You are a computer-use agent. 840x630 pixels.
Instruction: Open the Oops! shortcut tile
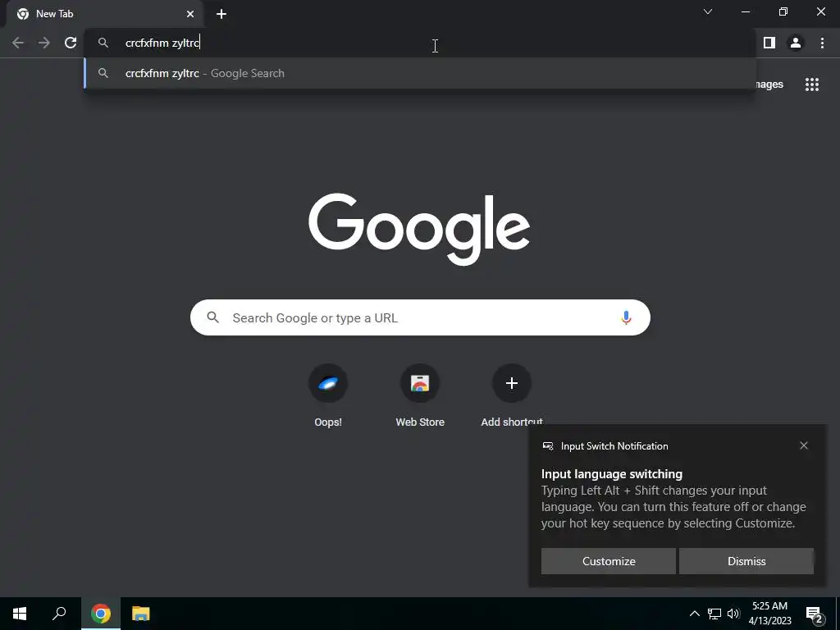coord(328,396)
